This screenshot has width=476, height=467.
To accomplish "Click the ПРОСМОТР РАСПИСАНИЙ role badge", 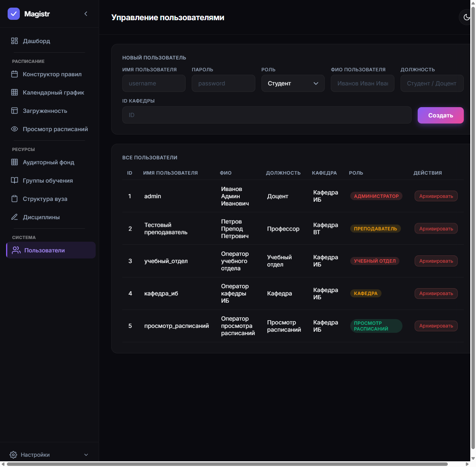I will pos(376,326).
